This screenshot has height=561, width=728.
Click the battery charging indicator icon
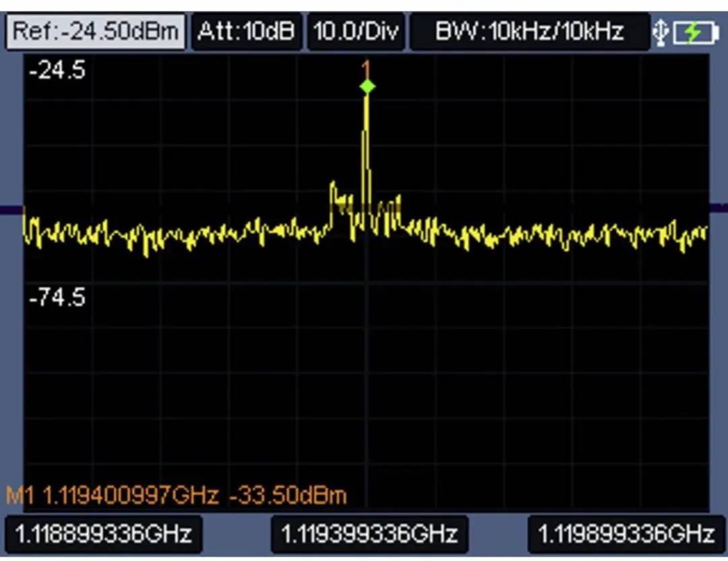pyautogui.click(x=696, y=33)
